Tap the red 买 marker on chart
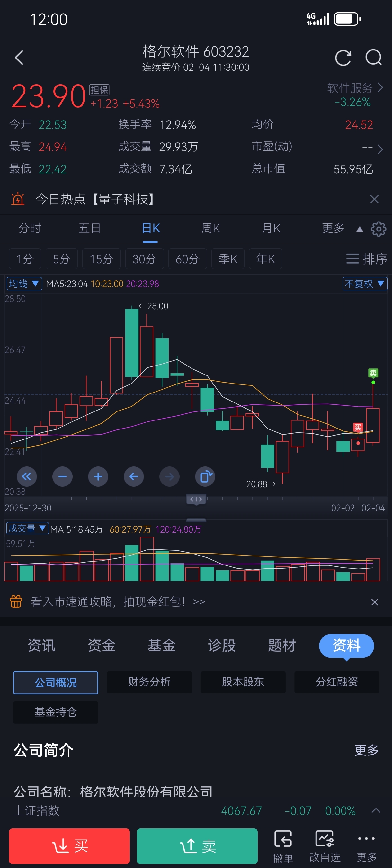 pos(358,428)
